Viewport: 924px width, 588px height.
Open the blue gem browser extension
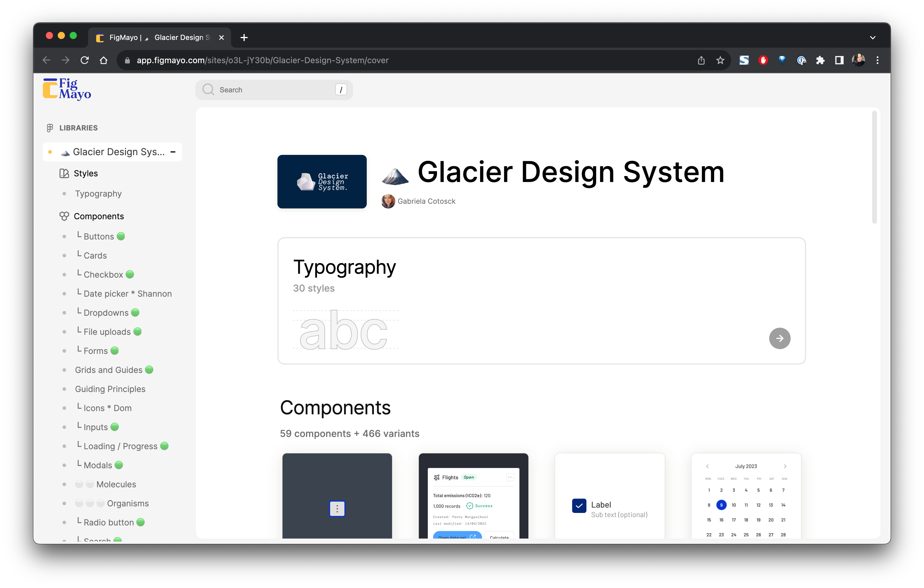click(x=782, y=60)
